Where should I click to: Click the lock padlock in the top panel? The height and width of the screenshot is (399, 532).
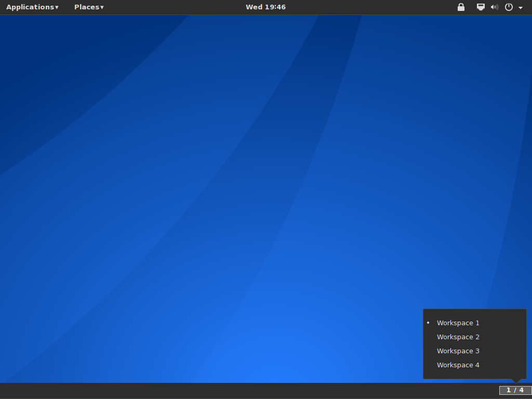click(x=460, y=7)
